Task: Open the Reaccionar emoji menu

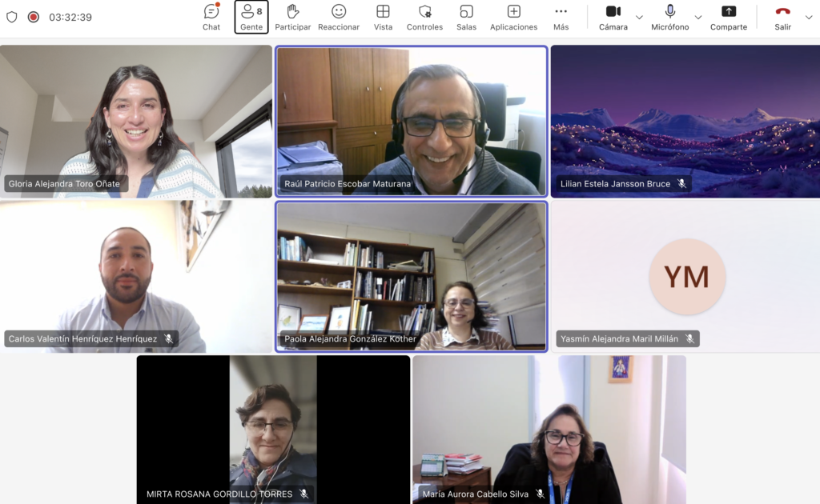Action: point(339,18)
